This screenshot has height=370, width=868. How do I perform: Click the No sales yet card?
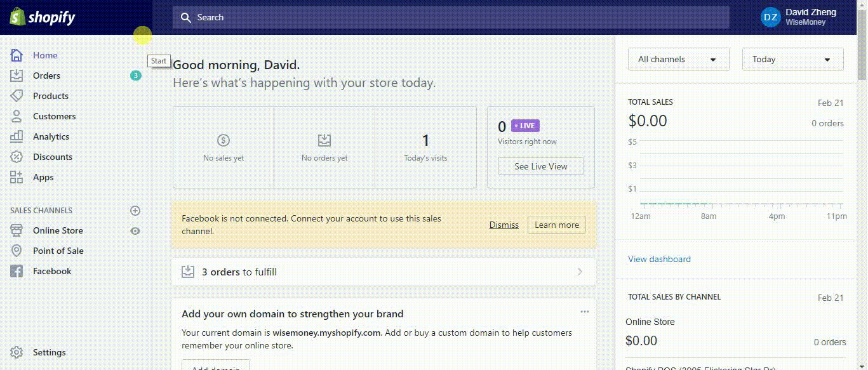point(224,147)
